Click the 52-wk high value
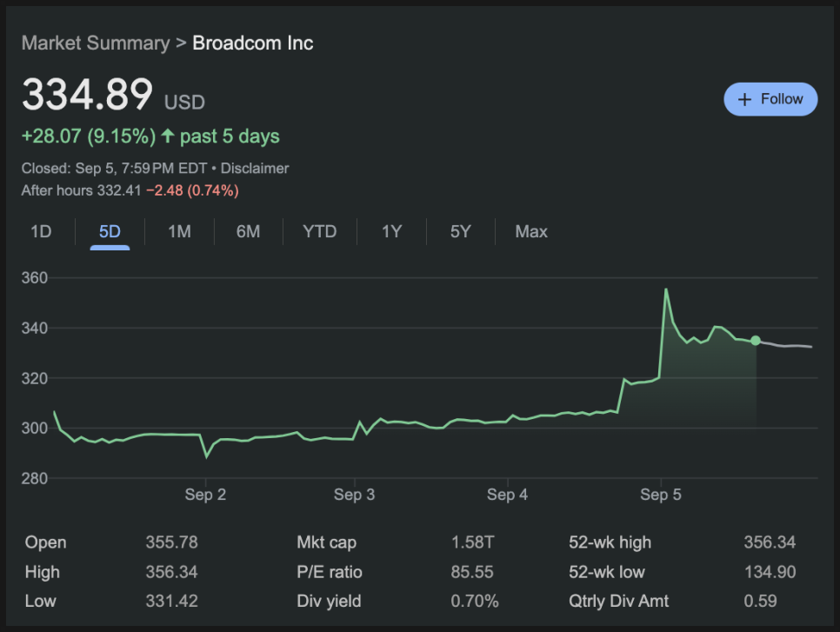 [770, 542]
